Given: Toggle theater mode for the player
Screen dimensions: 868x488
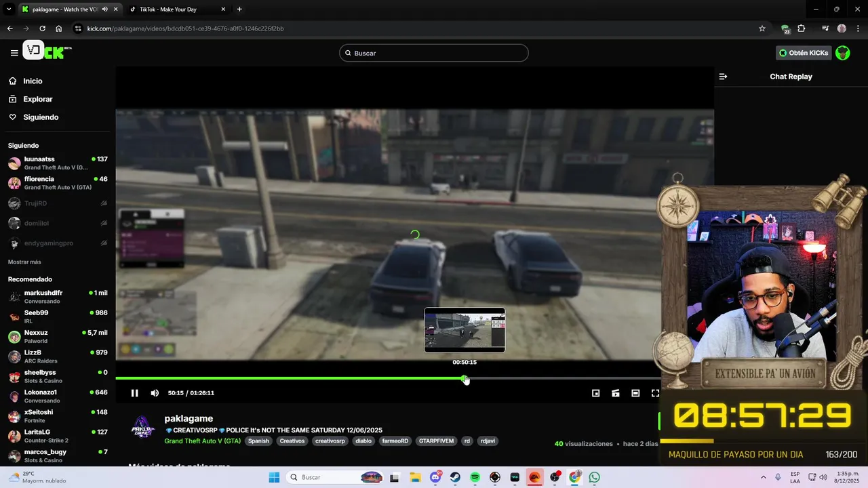Looking at the screenshot, I should pyautogui.click(x=635, y=393).
